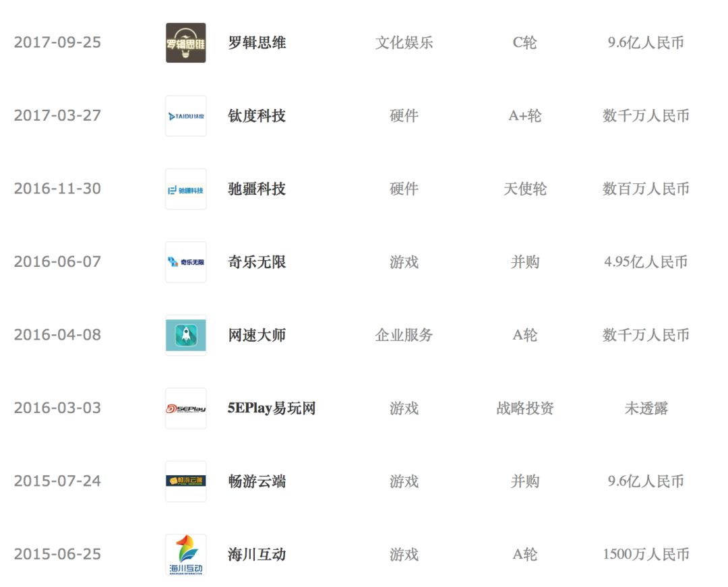728x587 pixels.
Task: Select the date 2016-06-07
Action: click(x=57, y=261)
